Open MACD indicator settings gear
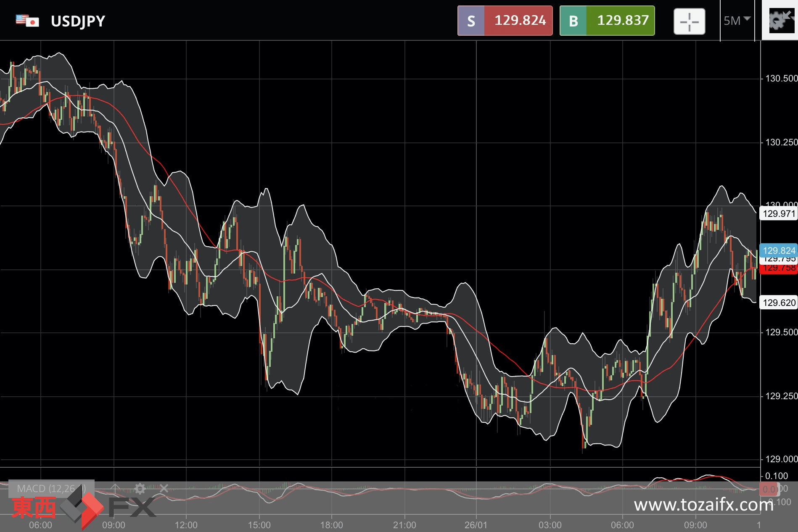This screenshot has height=532, width=798. (140, 488)
